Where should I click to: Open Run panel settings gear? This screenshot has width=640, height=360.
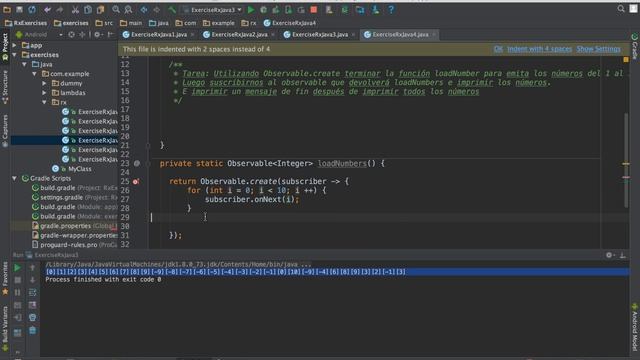click(x=609, y=255)
